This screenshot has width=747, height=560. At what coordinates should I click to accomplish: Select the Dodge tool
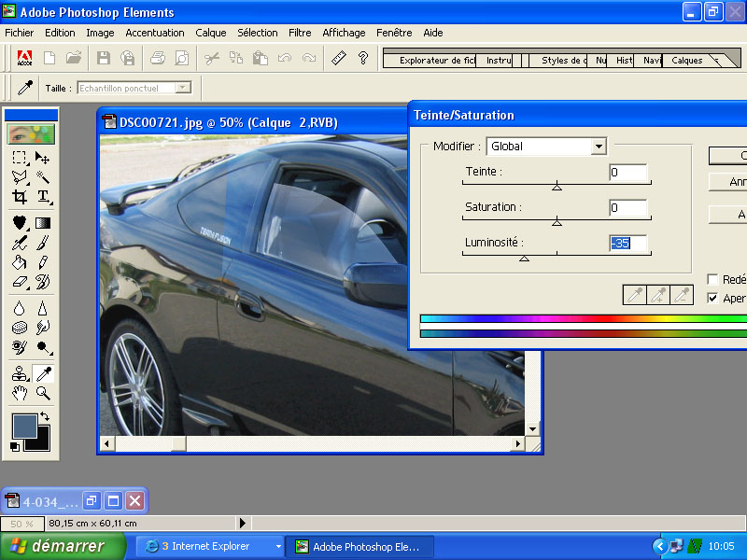pyautogui.click(x=42, y=347)
